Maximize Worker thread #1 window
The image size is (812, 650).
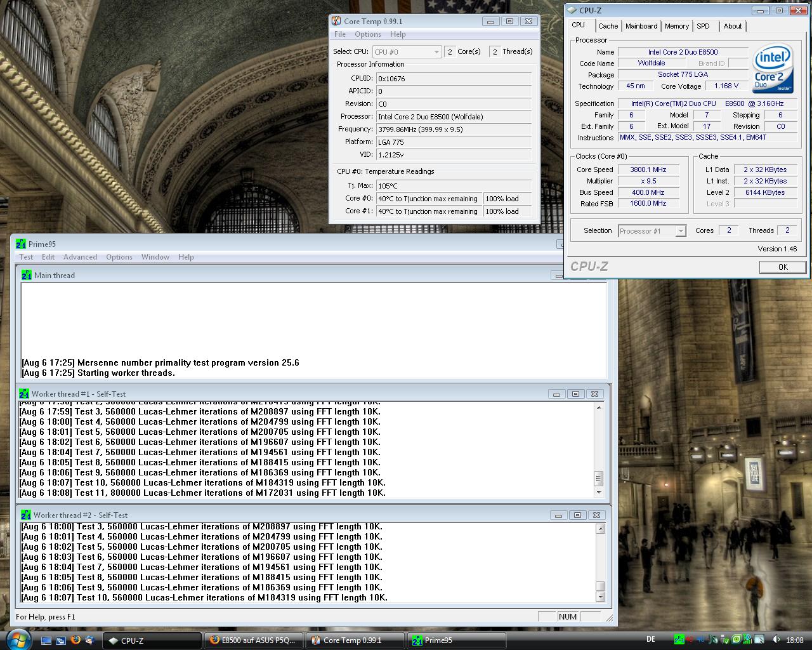[x=575, y=394]
